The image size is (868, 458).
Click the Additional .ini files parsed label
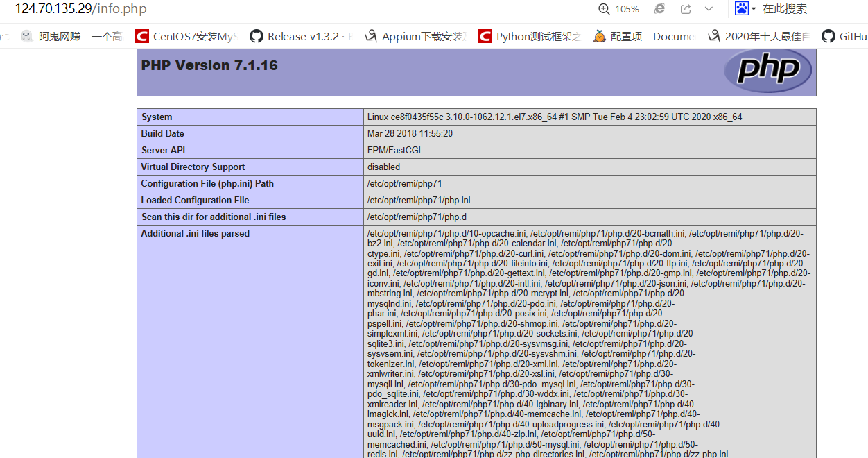[196, 233]
